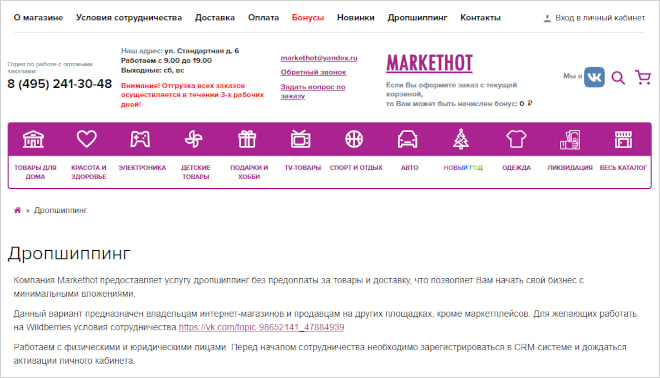Go to Новинки page
660x378 pixels.
pos(356,18)
